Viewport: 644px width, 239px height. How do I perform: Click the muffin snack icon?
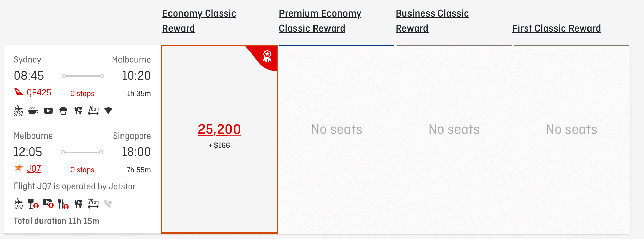(x=63, y=111)
